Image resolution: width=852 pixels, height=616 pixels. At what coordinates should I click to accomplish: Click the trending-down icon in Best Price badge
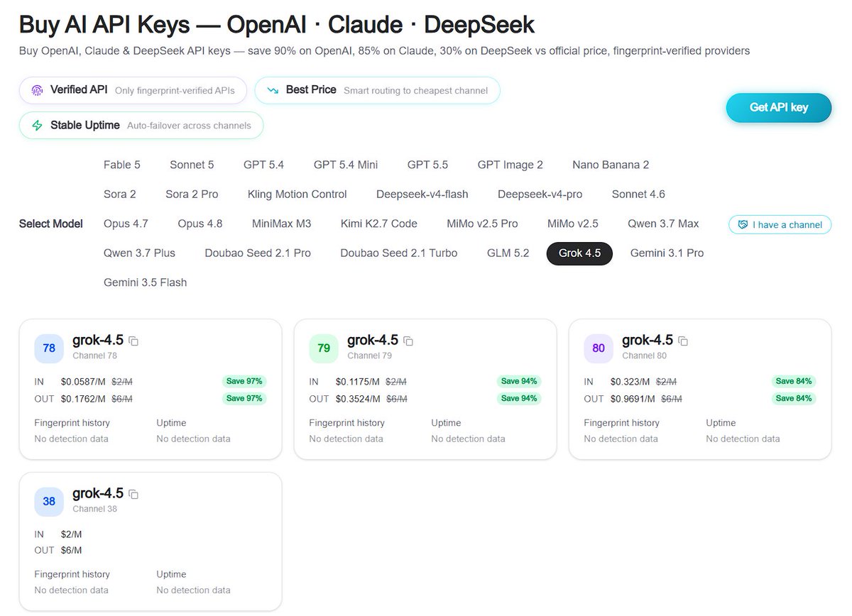click(273, 90)
